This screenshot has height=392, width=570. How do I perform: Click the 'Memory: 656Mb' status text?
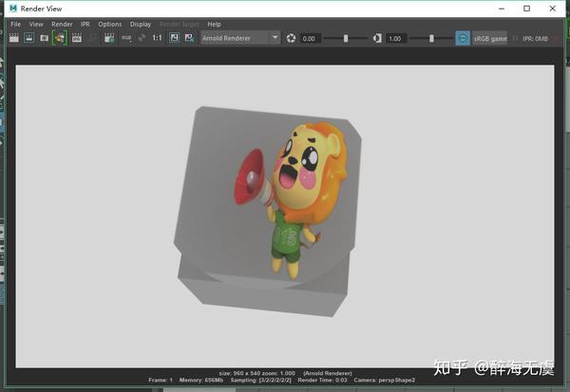tap(201, 380)
